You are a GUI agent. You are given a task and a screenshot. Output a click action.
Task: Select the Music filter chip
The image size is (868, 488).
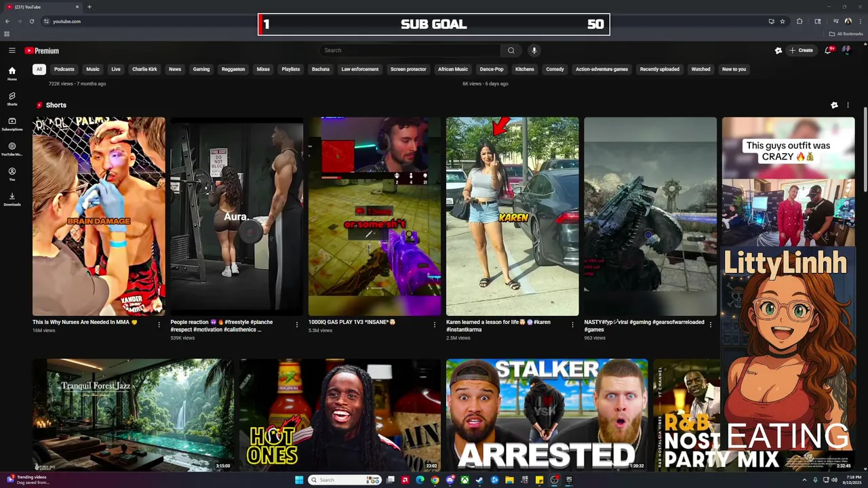click(x=93, y=69)
